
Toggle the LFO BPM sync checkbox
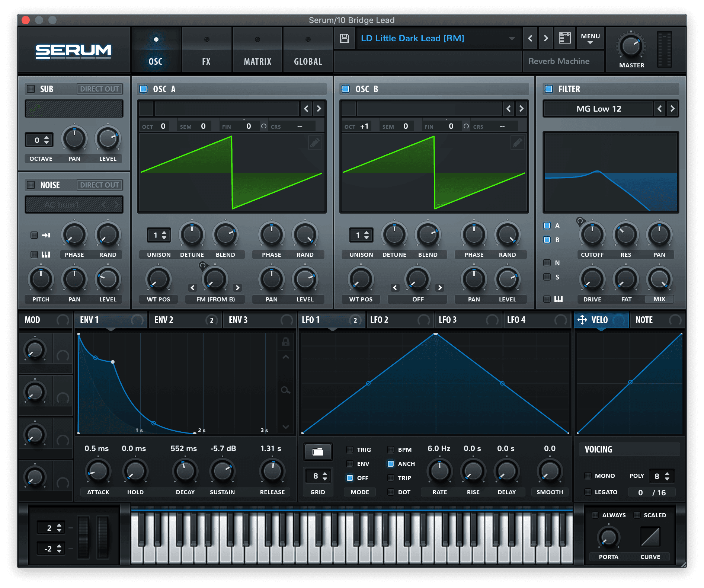click(x=391, y=450)
